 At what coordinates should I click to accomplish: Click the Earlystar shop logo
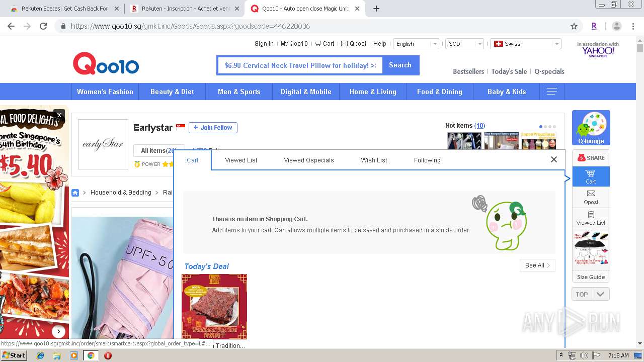tap(103, 144)
